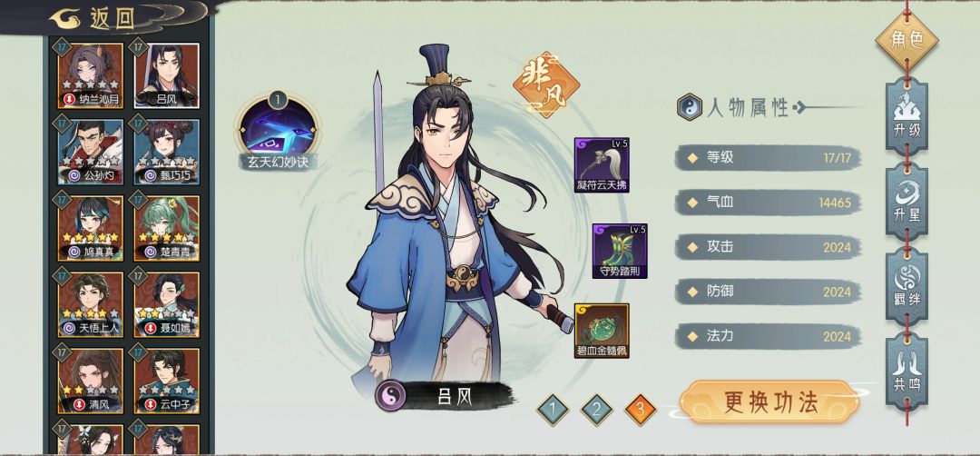The width and height of the screenshot is (980, 456).
Task: Open the 升星 star-up panel
Action: 906,201
